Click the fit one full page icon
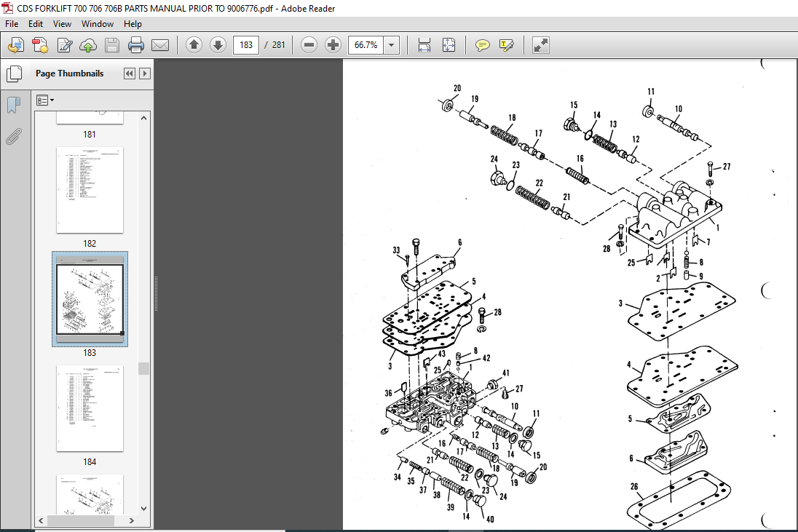 point(449,45)
